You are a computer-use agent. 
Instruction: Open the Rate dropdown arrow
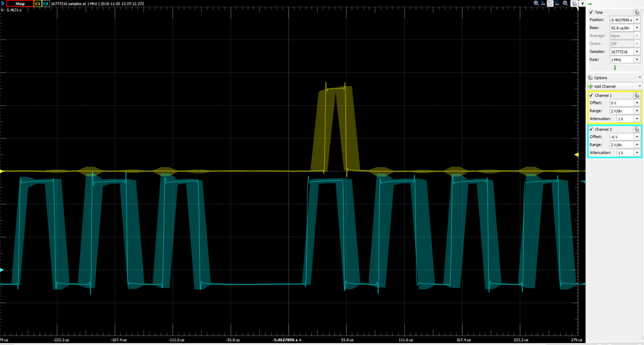[x=637, y=59]
